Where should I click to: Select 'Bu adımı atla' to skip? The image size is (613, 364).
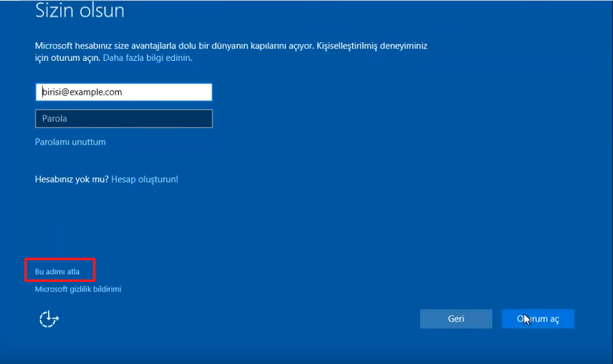point(57,272)
